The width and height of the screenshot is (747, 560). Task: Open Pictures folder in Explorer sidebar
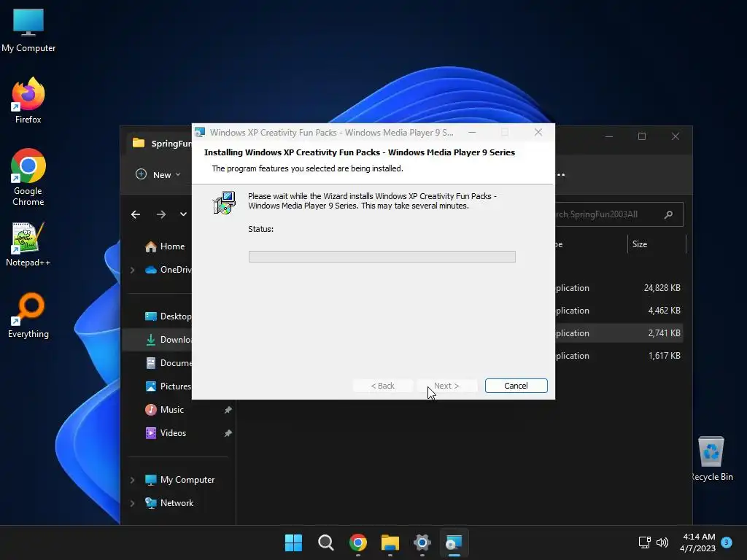point(168,386)
